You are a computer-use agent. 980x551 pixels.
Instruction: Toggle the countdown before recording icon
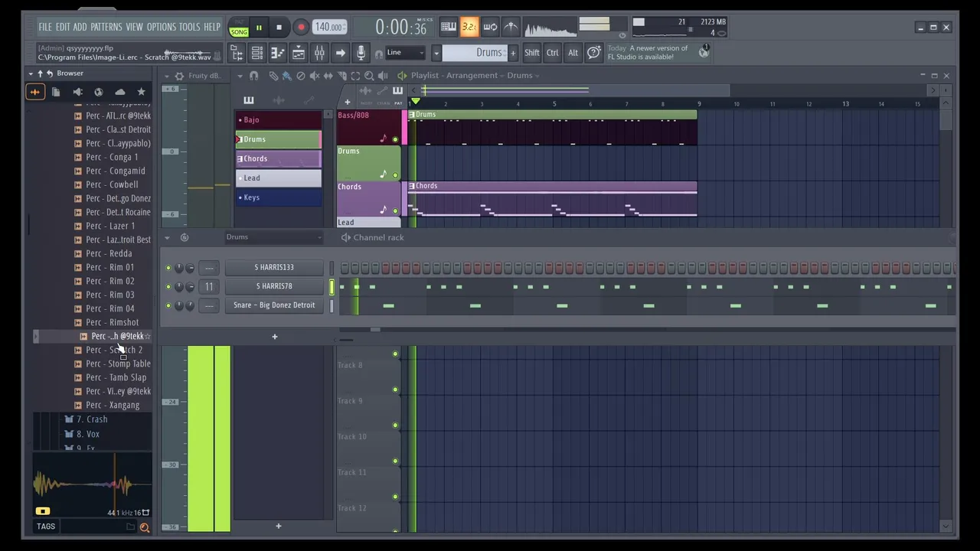coord(469,28)
